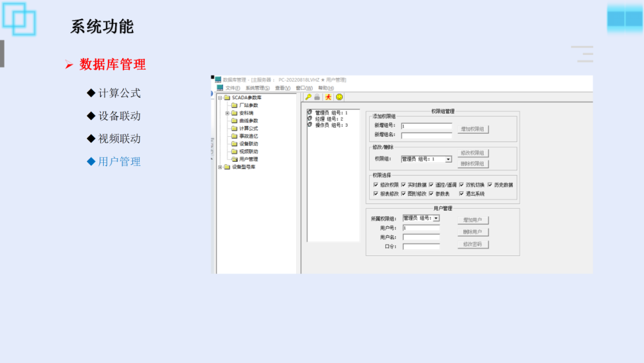This screenshot has width=644, height=363.
Task: Click the SCADA参数库 folder icon
Action: point(227,98)
